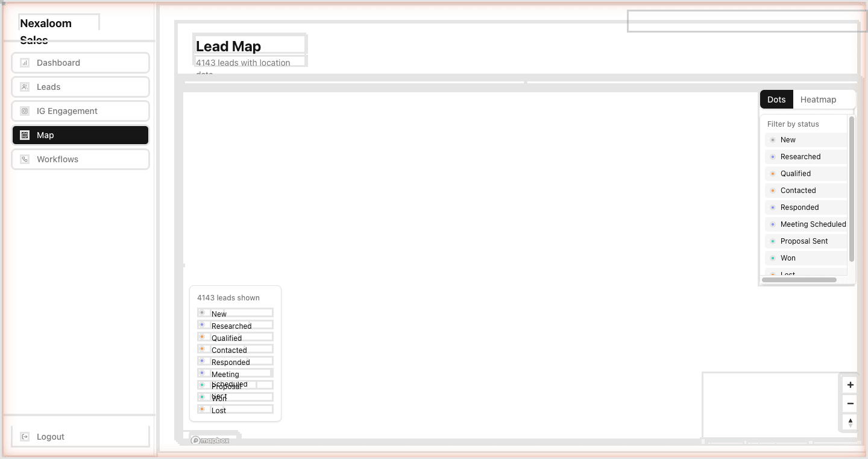The width and height of the screenshot is (868, 459).
Task: Open IG Engagement via its camera icon
Action: point(24,110)
